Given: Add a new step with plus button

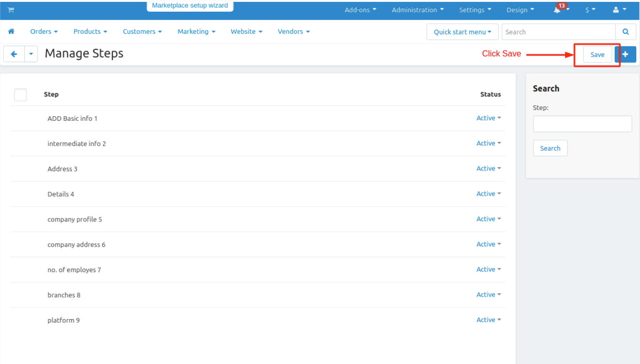Looking at the screenshot, I should pos(625,54).
